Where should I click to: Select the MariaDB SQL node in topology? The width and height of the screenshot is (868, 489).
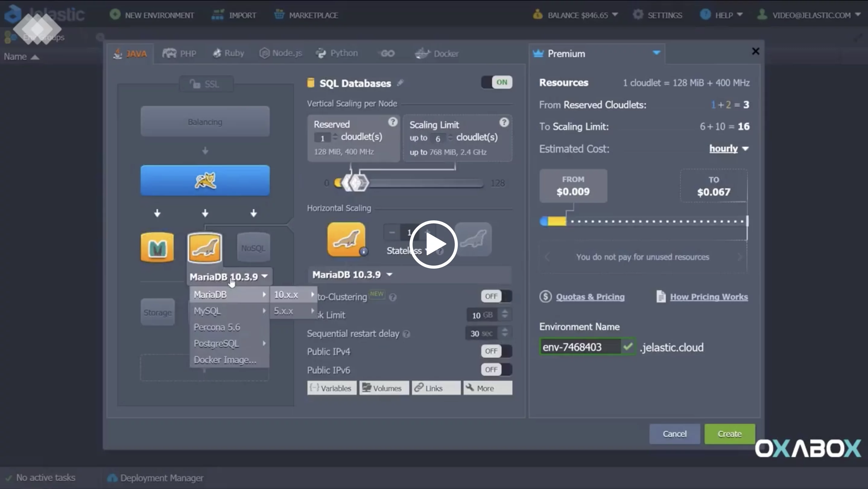[x=205, y=248]
